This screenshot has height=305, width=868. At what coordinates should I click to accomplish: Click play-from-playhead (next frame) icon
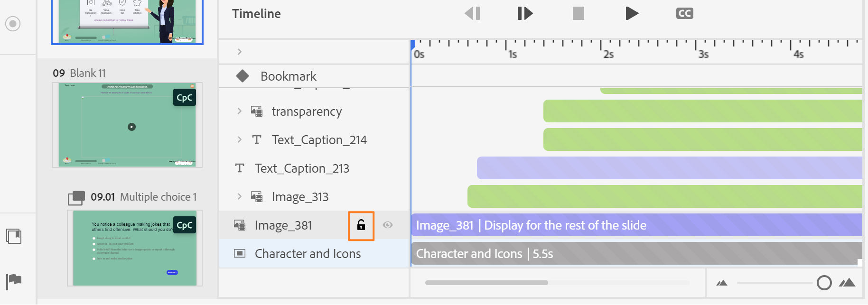click(x=525, y=13)
